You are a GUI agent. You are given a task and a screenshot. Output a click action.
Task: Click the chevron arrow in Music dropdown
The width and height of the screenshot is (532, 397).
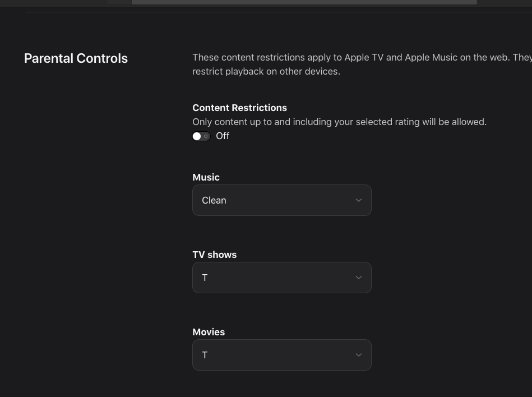pos(359,200)
